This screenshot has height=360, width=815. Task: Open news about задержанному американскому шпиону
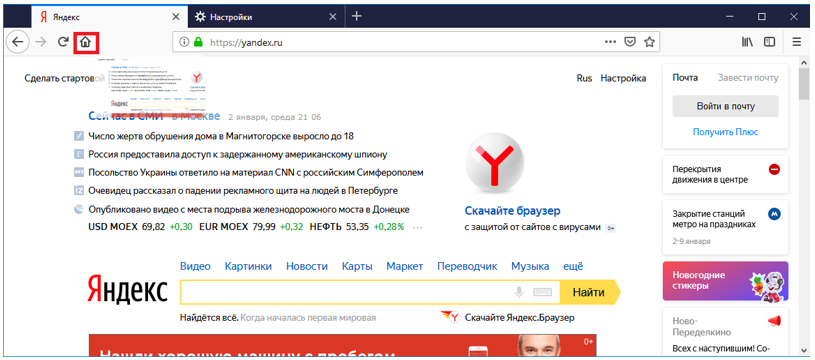pos(238,154)
